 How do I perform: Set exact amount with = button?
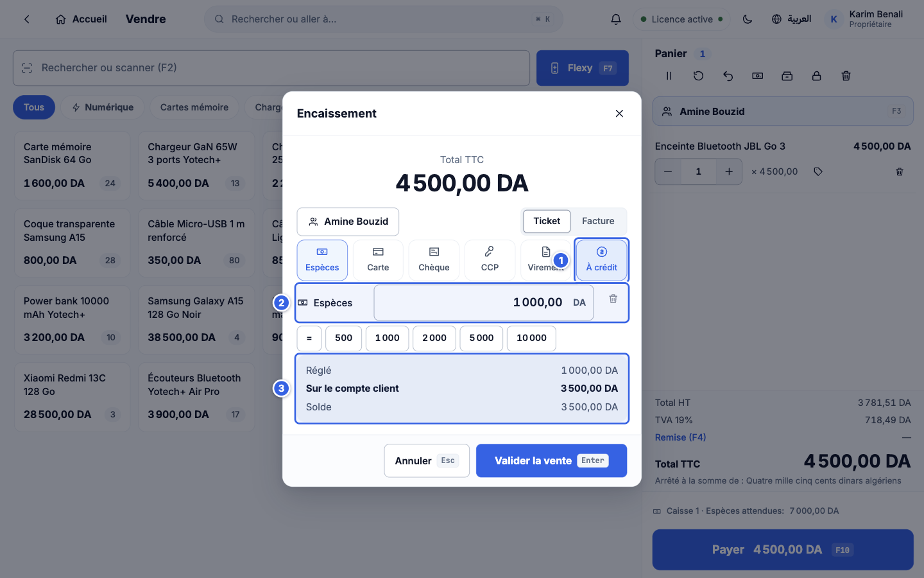coord(309,338)
